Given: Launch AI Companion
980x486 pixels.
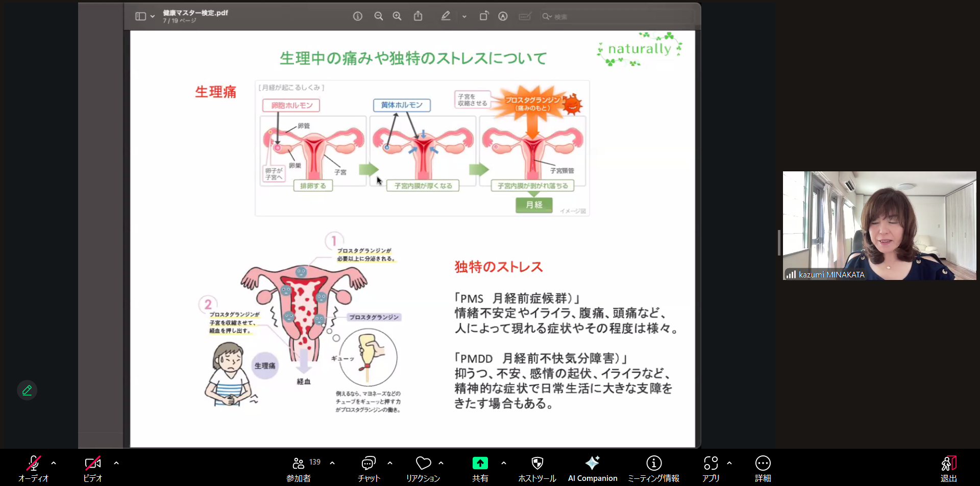Looking at the screenshot, I should [x=592, y=468].
